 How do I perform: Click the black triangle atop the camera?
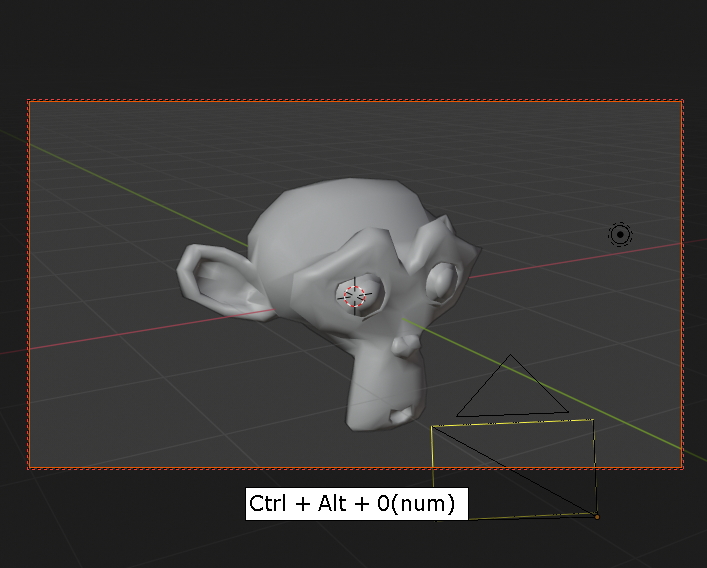pos(512,386)
